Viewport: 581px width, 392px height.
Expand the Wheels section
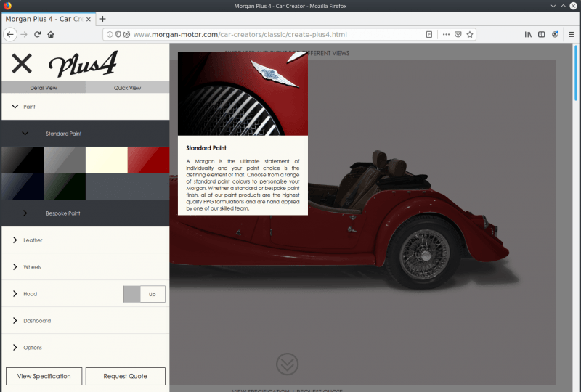(x=86, y=266)
